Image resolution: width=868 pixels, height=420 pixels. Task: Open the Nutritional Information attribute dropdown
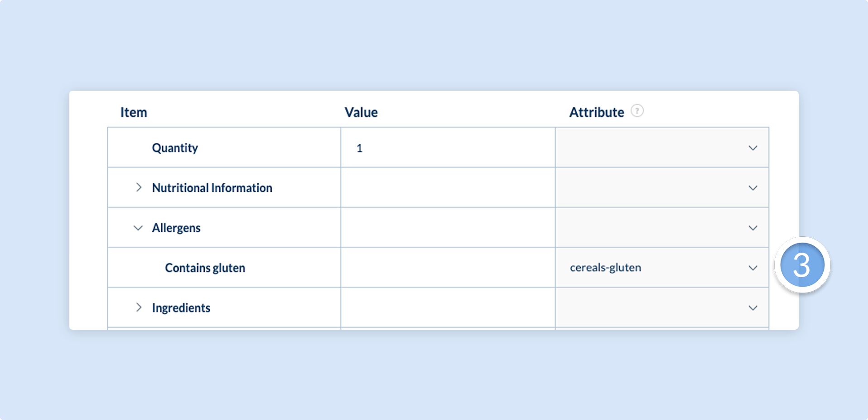point(662,187)
